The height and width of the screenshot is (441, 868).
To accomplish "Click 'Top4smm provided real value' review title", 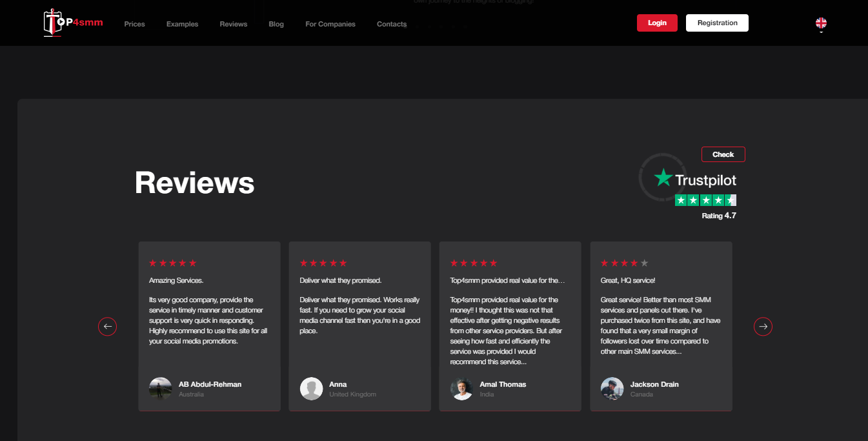I will (x=508, y=280).
